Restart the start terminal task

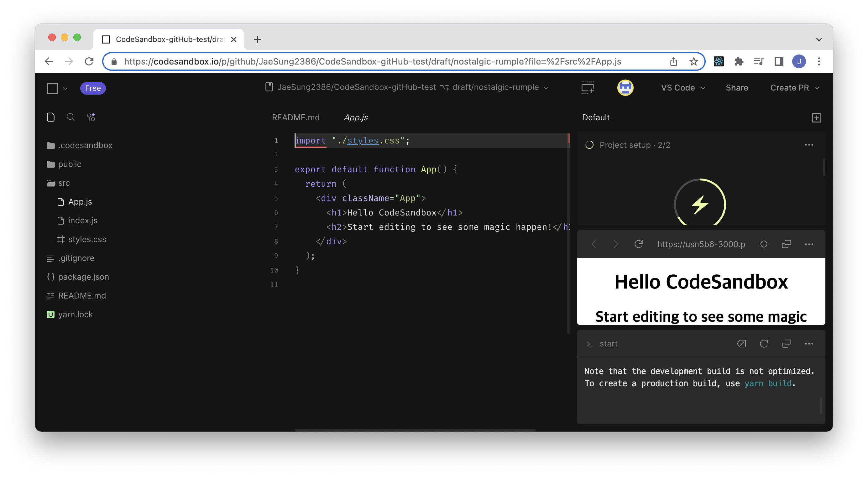click(764, 344)
